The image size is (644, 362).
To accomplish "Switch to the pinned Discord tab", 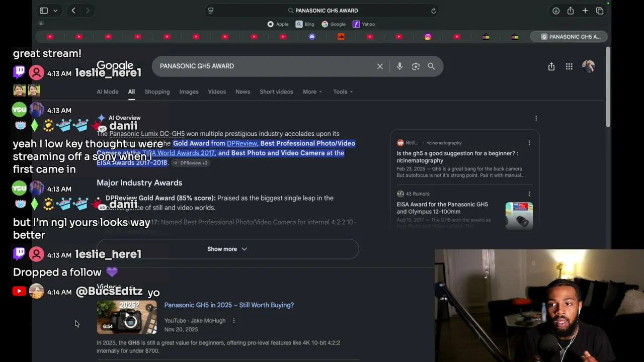I will pyautogui.click(x=312, y=37).
